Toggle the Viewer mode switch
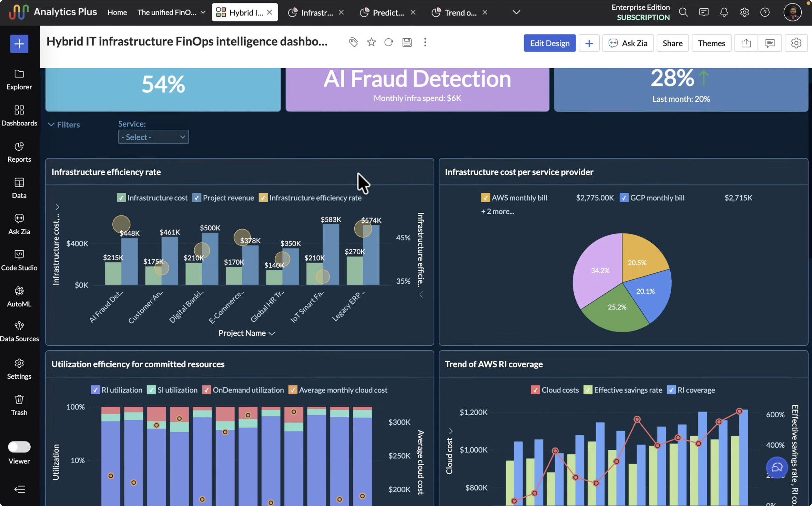812x506 pixels. [x=19, y=447]
